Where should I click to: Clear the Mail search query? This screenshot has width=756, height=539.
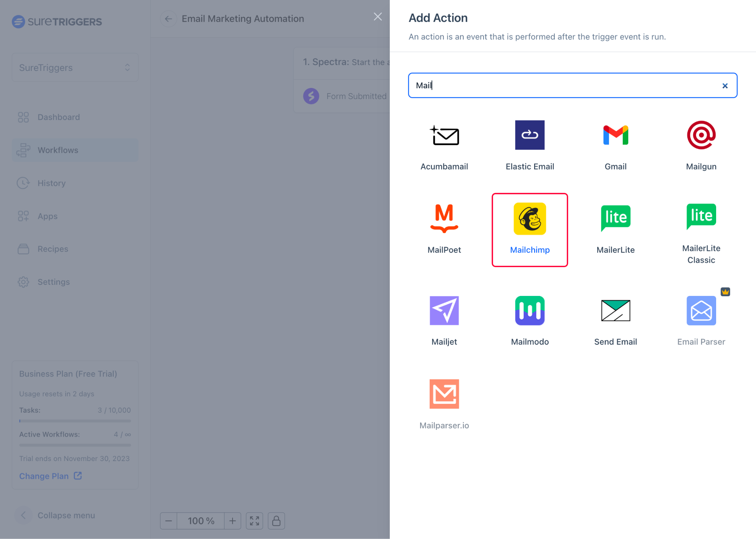[725, 85]
